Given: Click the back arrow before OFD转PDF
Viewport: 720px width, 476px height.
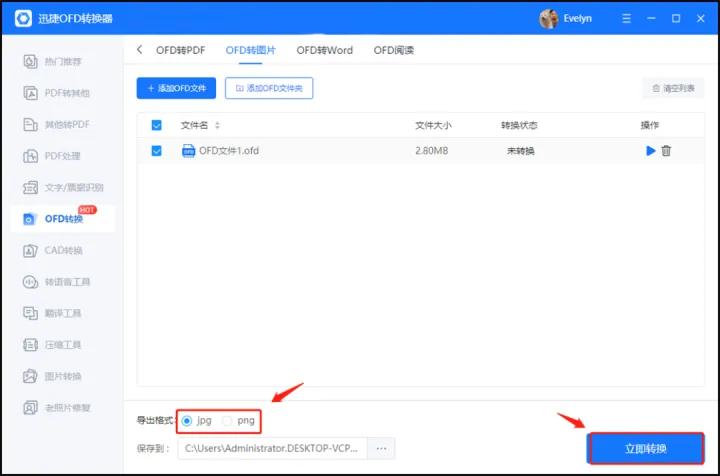Looking at the screenshot, I should 140,50.
